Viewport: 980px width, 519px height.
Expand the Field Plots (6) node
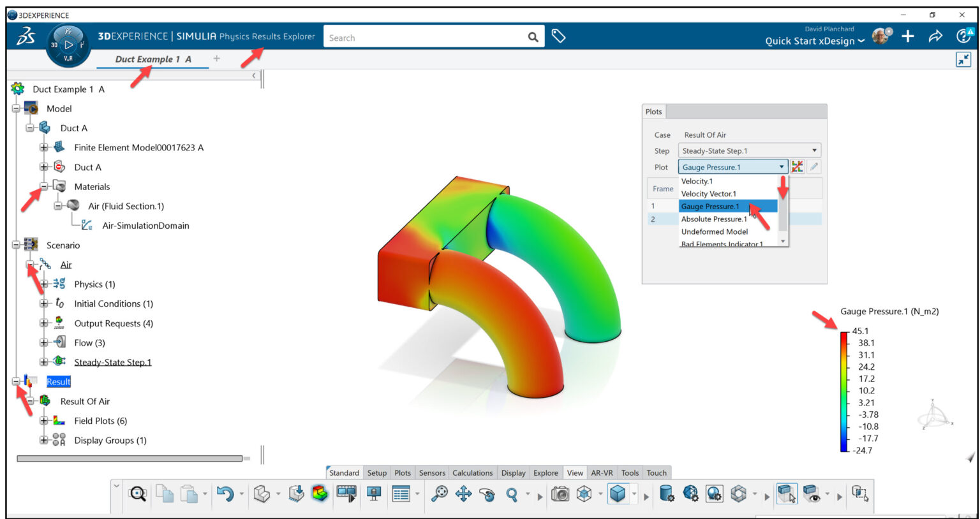43,421
